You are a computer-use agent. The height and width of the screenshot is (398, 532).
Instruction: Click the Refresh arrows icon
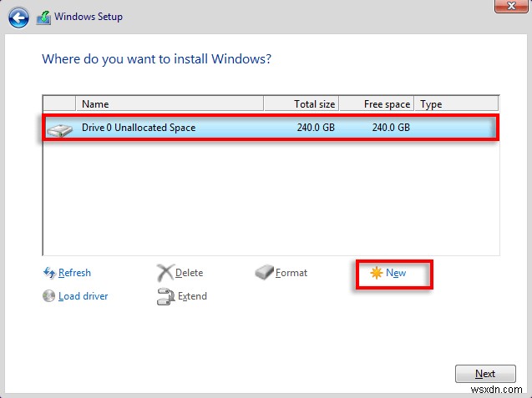[49, 273]
